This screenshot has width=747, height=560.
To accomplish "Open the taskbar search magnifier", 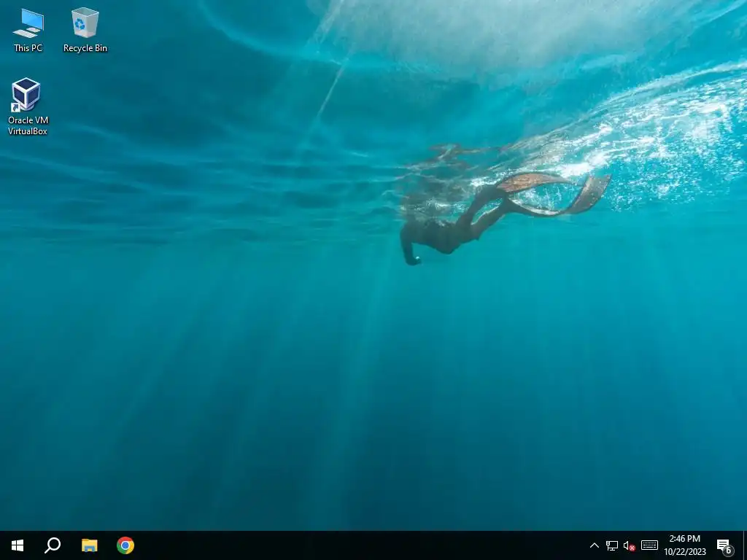I will (x=53, y=545).
